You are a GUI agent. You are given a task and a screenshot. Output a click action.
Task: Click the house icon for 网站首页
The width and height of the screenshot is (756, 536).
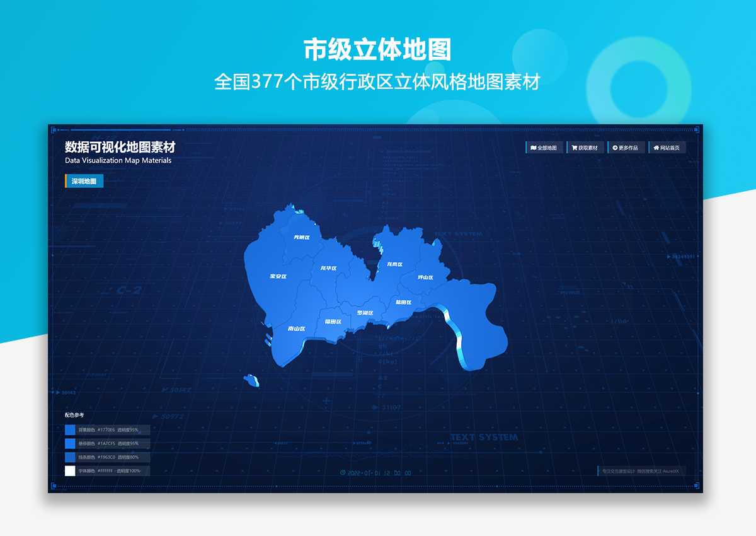(x=656, y=148)
